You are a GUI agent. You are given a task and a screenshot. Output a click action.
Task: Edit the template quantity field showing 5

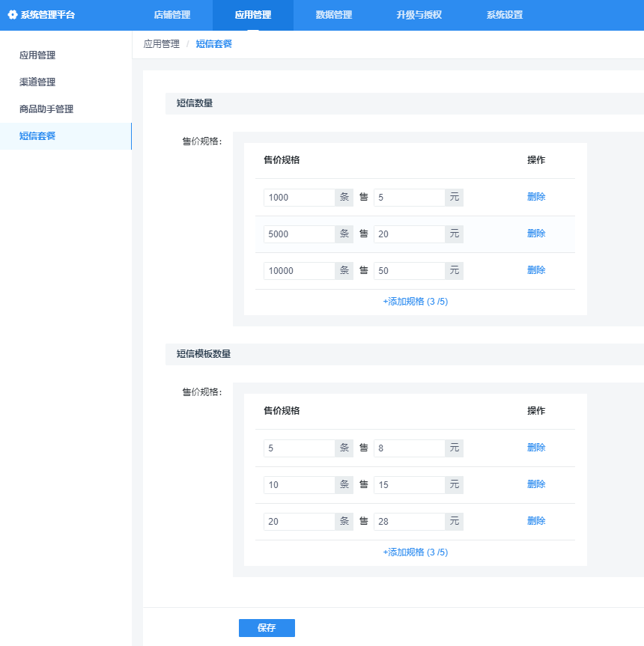click(299, 448)
